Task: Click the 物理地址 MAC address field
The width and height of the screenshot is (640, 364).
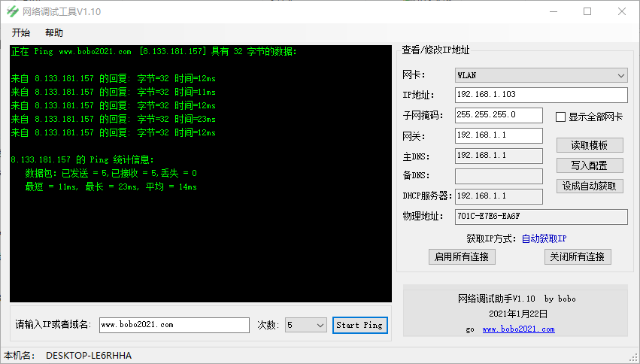Action: point(541,217)
